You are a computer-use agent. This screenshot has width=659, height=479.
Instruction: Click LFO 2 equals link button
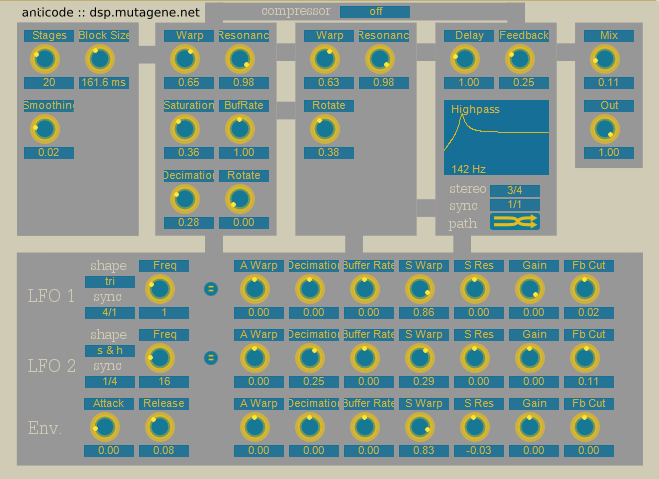tap(211, 358)
